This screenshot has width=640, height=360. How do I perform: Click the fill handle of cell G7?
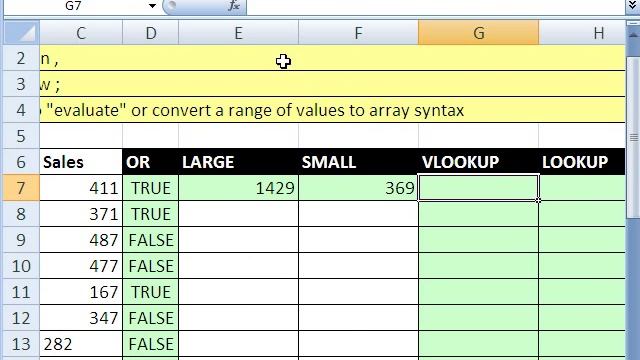point(538,200)
